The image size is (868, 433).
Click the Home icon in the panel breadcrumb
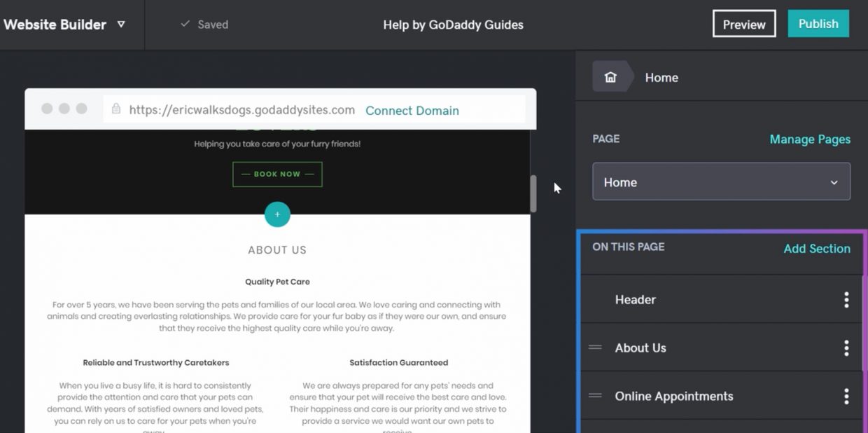(x=610, y=77)
